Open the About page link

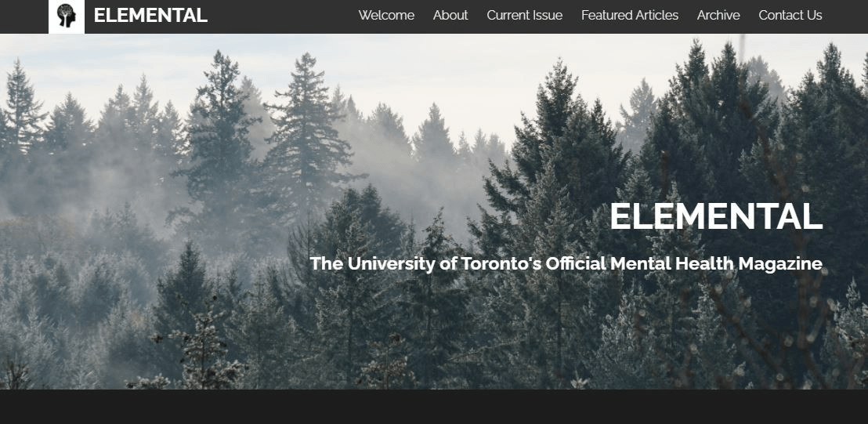coord(450,16)
